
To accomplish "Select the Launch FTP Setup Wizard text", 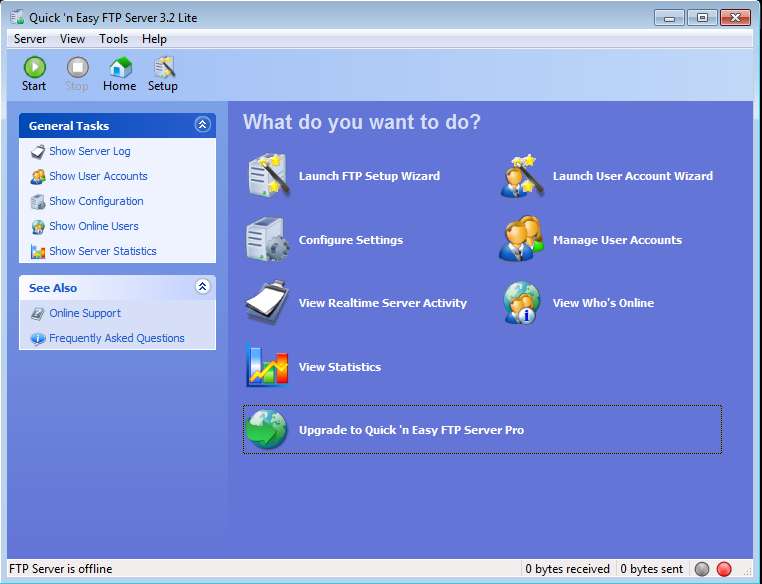I will tap(369, 176).
